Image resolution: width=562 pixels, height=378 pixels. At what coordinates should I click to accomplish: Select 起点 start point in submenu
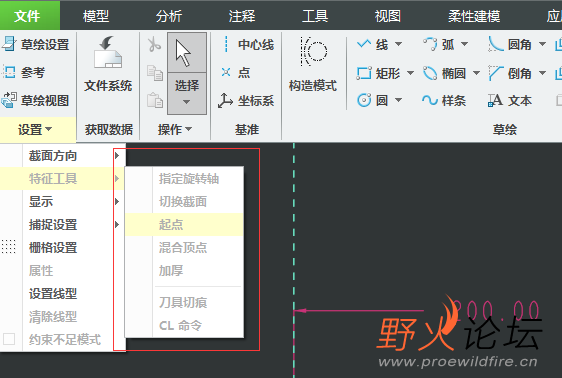[184, 225]
